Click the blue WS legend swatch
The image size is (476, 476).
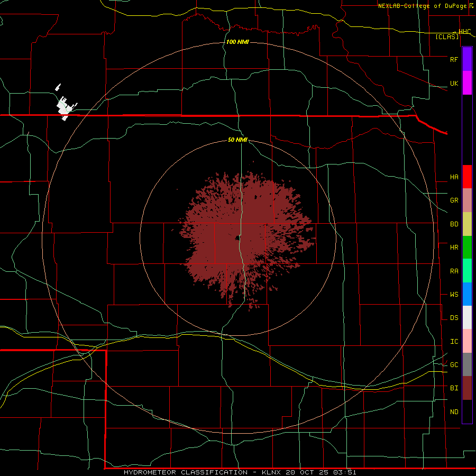(x=467, y=294)
